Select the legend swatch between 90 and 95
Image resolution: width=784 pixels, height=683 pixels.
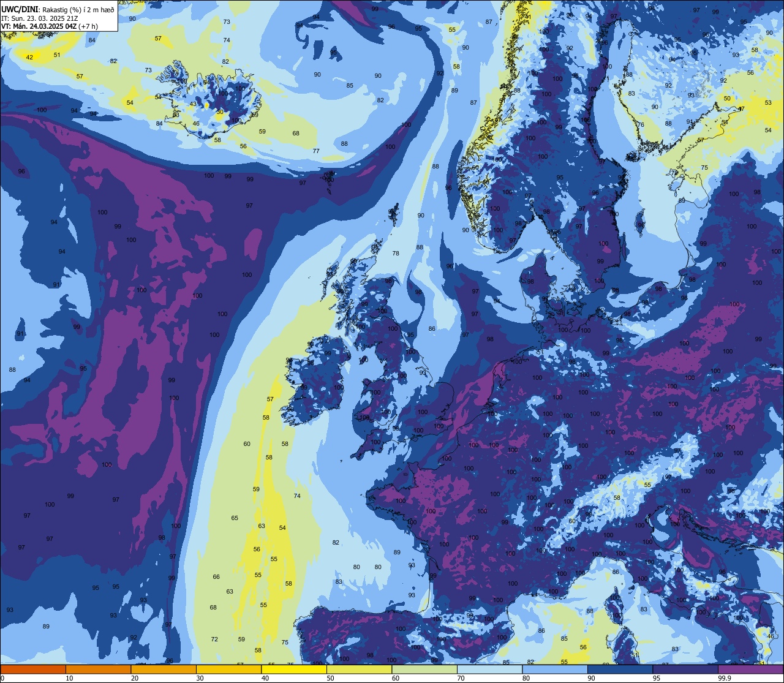[x=620, y=670]
